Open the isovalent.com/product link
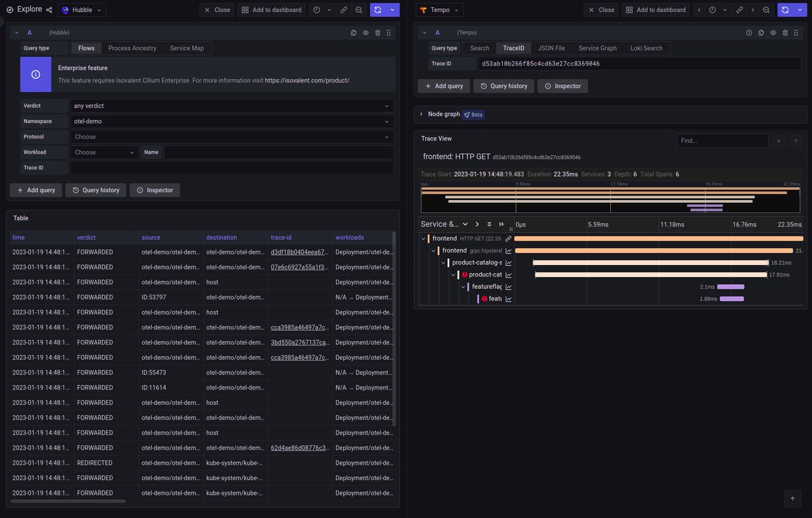 (x=307, y=80)
